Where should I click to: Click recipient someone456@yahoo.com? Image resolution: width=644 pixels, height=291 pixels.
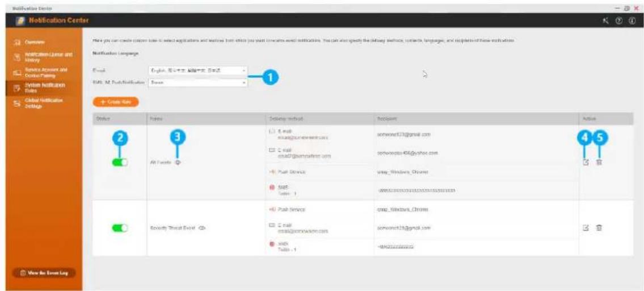point(407,153)
